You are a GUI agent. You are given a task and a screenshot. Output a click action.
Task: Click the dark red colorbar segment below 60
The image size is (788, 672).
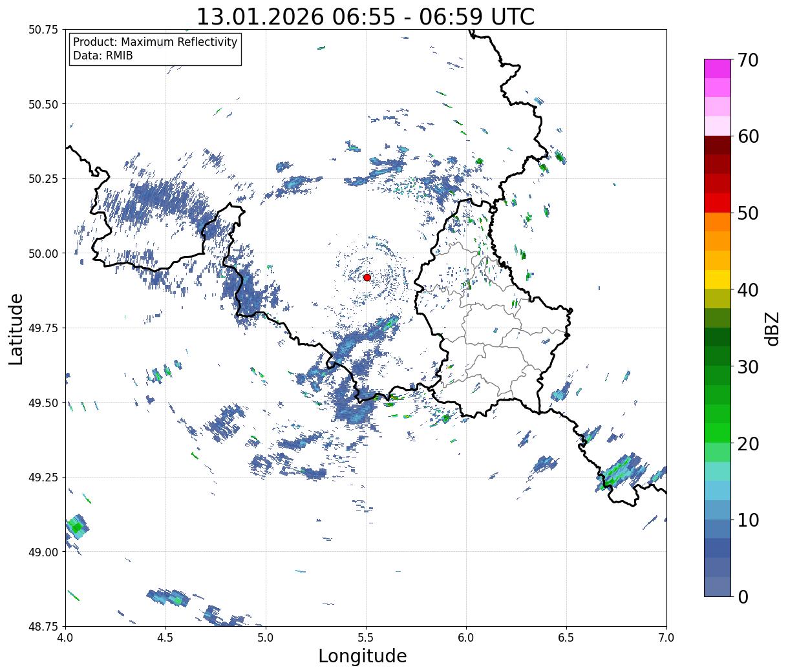[718, 145]
